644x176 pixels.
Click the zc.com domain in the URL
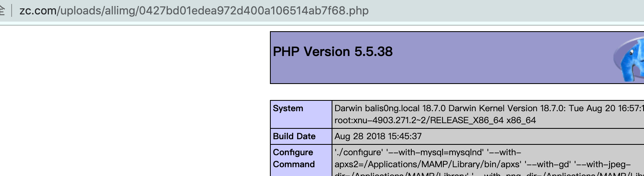tap(38, 10)
